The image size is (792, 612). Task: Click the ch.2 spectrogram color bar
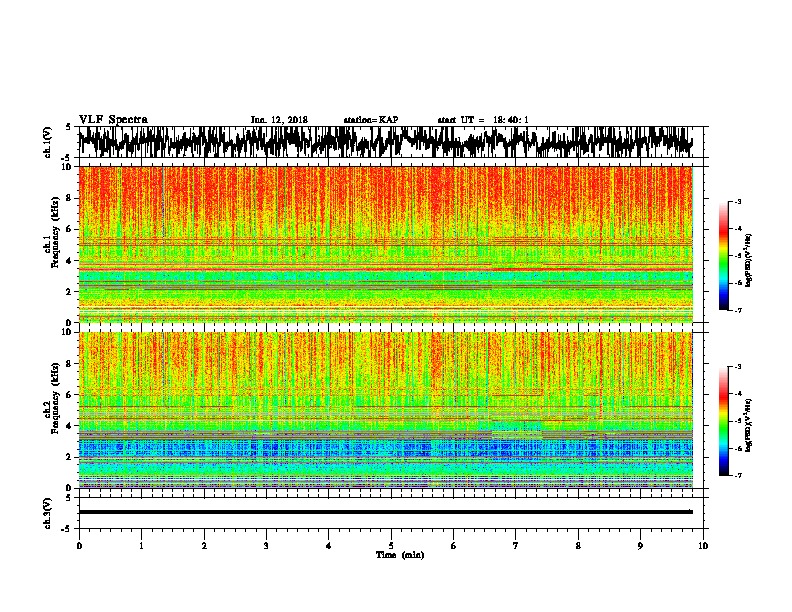point(724,421)
